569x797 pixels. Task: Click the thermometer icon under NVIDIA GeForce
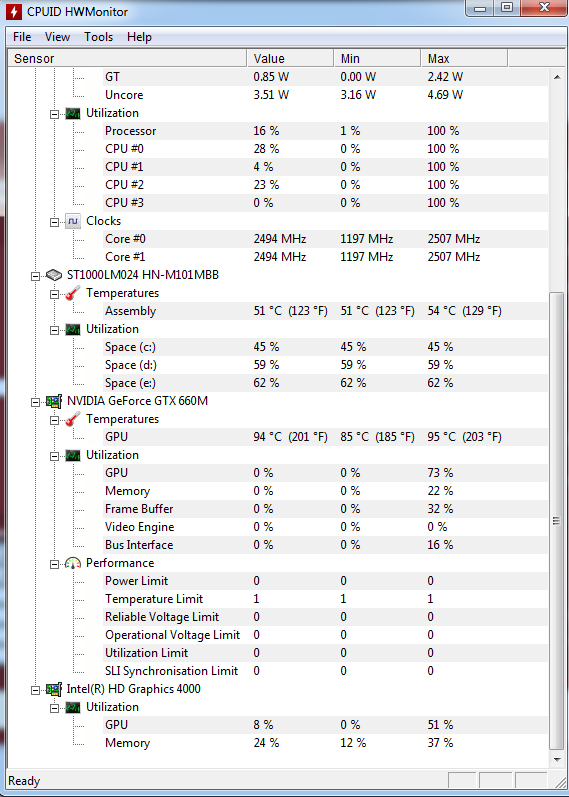tap(73, 419)
